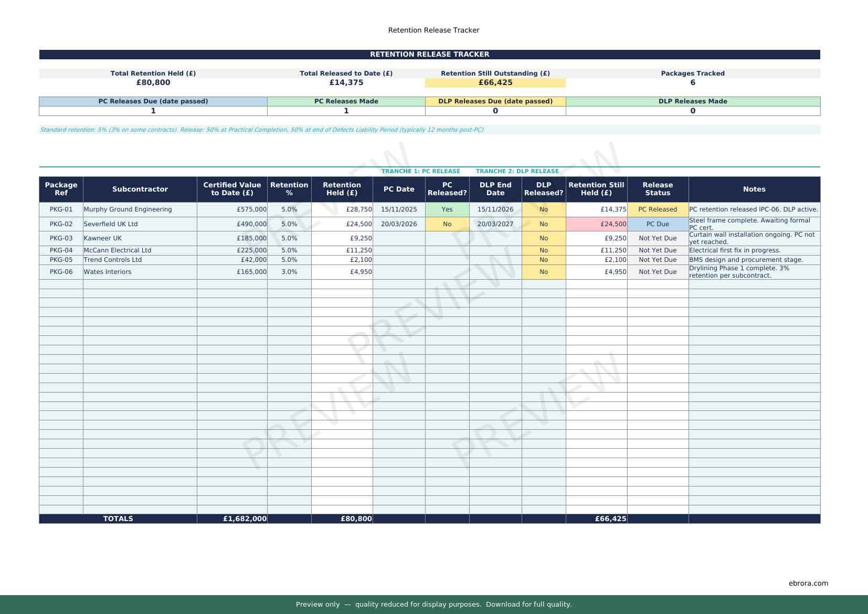Open the ebrora.com link
The height and width of the screenshot is (614, 868).
808,583
